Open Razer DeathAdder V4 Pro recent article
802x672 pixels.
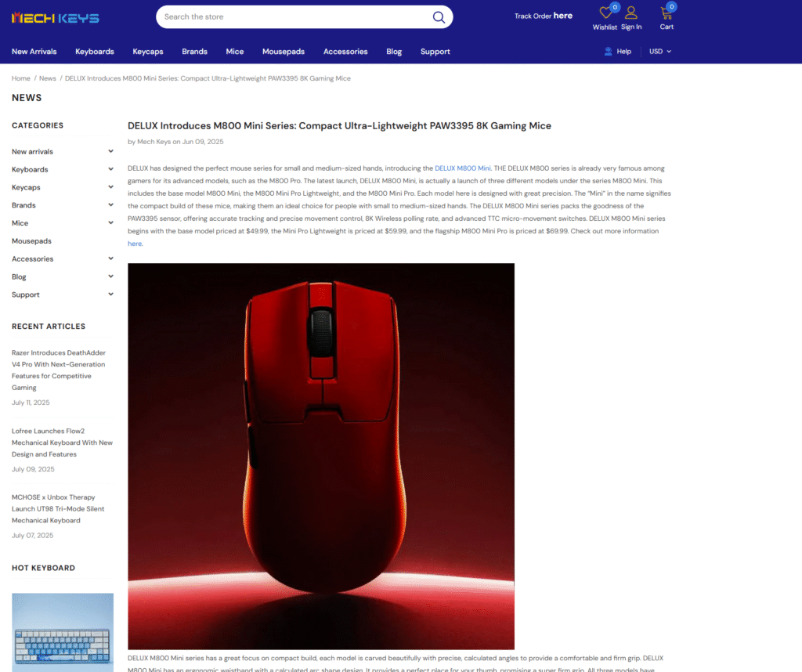tap(59, 370)
